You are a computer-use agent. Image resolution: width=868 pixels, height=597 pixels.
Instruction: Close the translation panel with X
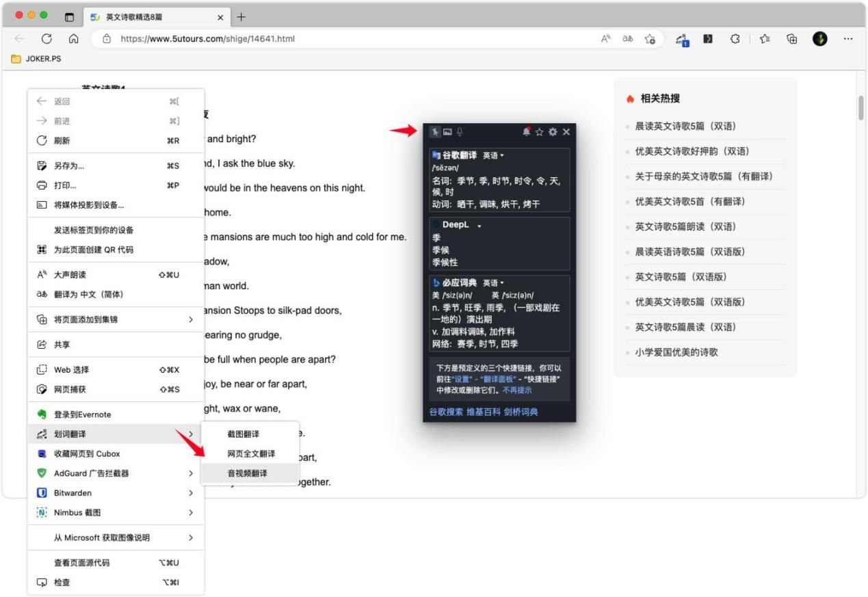(566, 131)
